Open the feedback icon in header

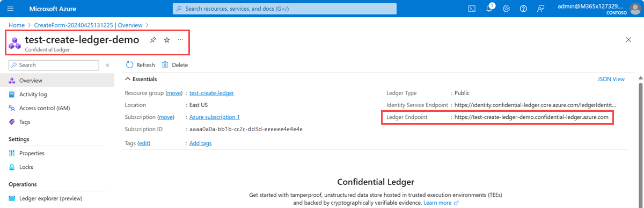coord(541,9)
